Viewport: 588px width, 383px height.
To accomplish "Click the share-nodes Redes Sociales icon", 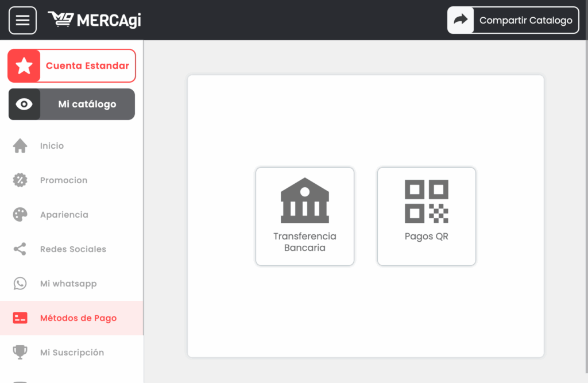I will tap(20, 249).
